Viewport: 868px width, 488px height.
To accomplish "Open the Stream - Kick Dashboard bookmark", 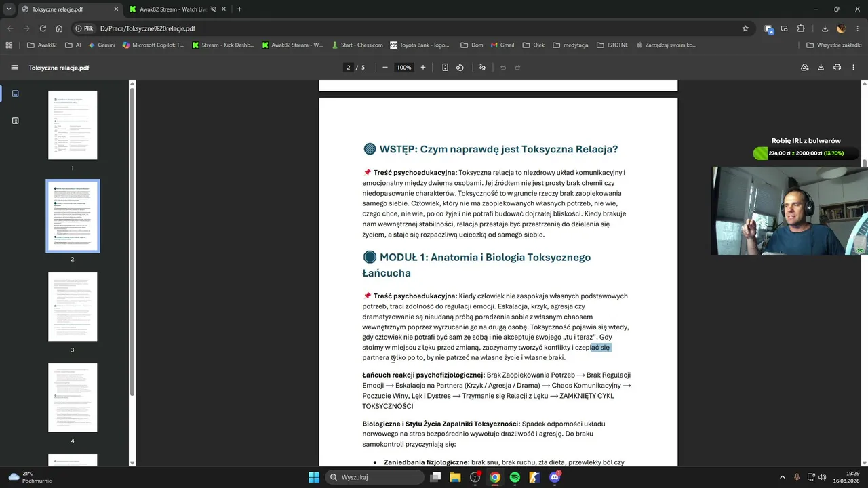I will [223, 45].
